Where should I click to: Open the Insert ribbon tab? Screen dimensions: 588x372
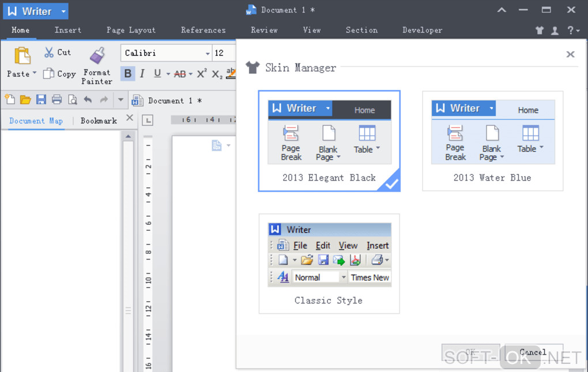[68, 30]
